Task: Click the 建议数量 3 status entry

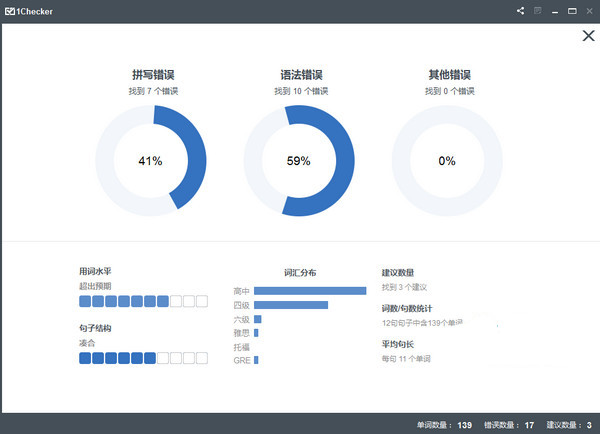Action: (569, 425)
